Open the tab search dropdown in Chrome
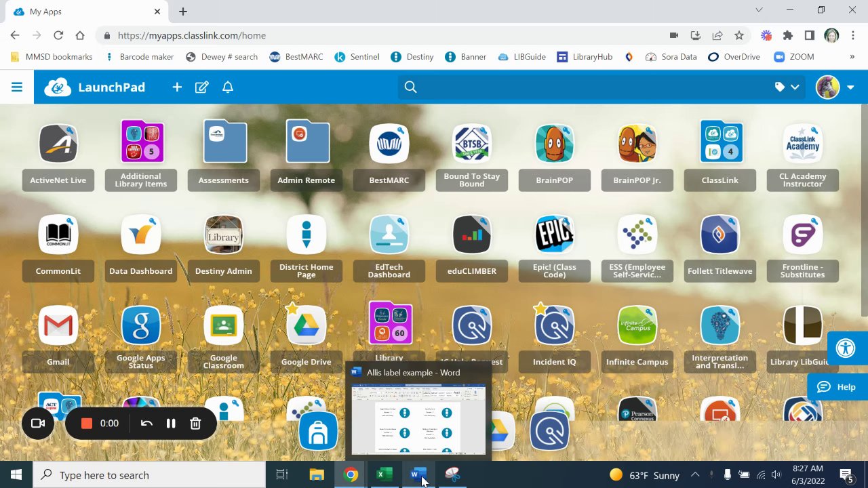868x488 pixels. pyautogui.click(x=759, y=10)
